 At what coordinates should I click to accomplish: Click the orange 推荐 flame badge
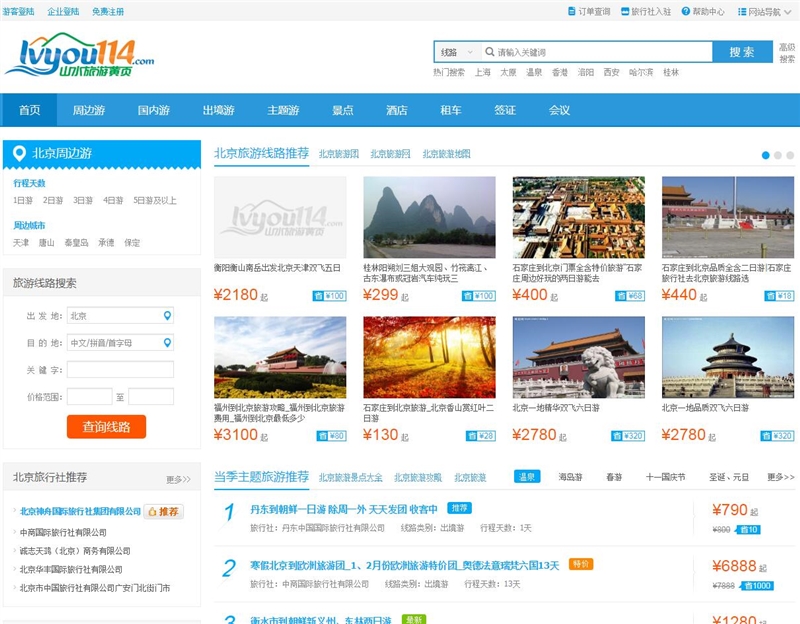(166, 511)
